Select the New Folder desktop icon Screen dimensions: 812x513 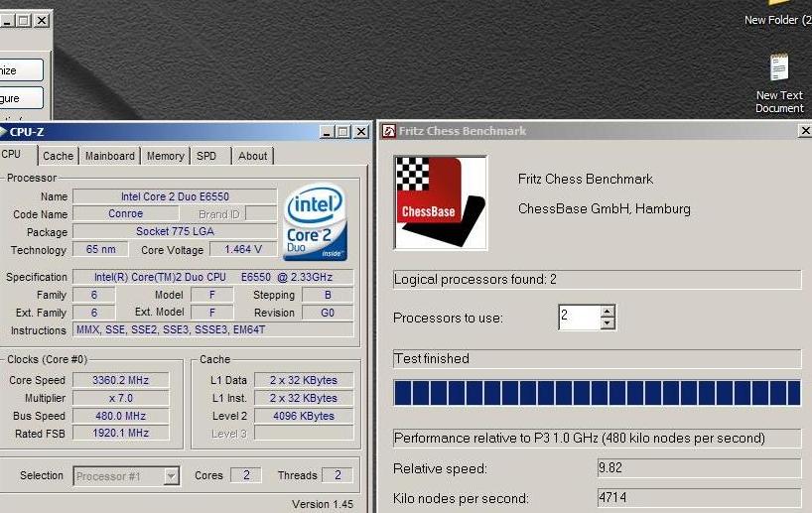tap(778, 14)
